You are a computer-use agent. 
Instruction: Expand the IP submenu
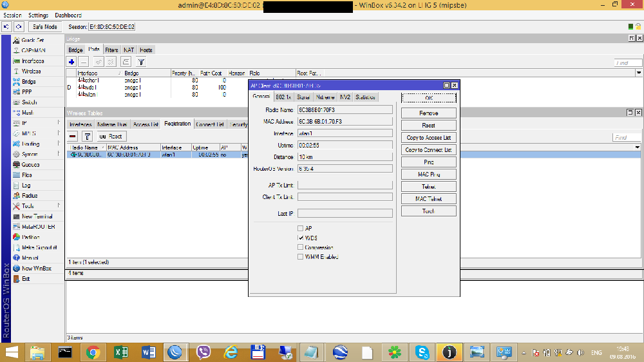(59, 123)
